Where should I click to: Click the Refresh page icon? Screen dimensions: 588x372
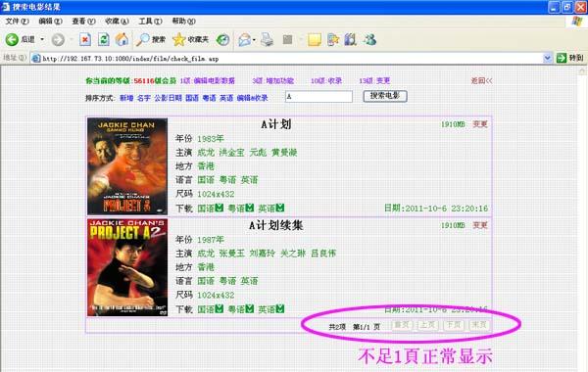click(104, 39)
